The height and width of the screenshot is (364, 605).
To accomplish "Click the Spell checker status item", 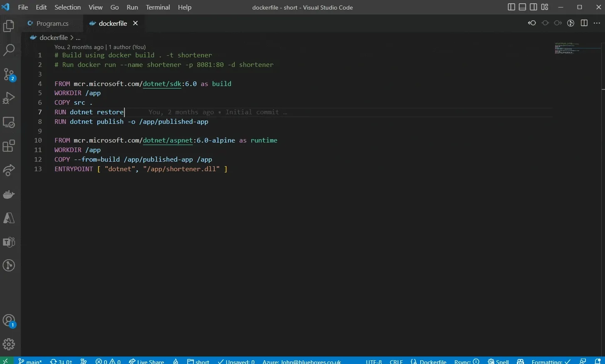I will pyautogui.click(x=498, y=361).
